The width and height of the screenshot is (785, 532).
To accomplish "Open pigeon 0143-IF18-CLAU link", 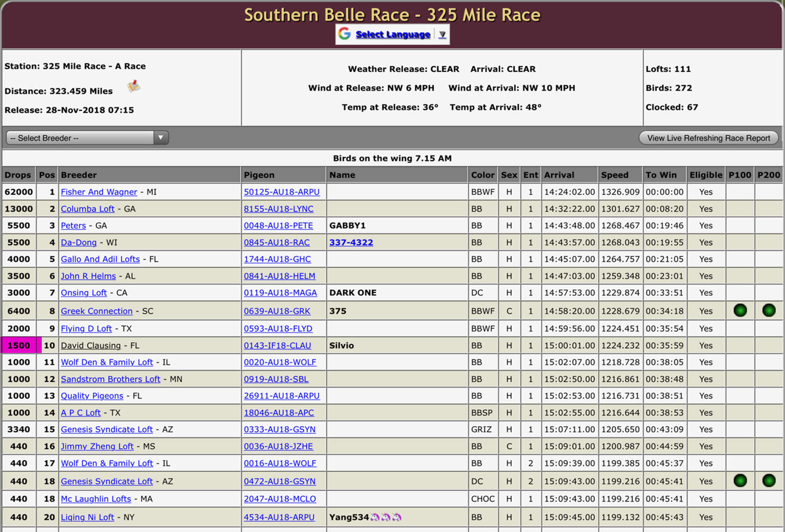I will [x=277, y=346].
